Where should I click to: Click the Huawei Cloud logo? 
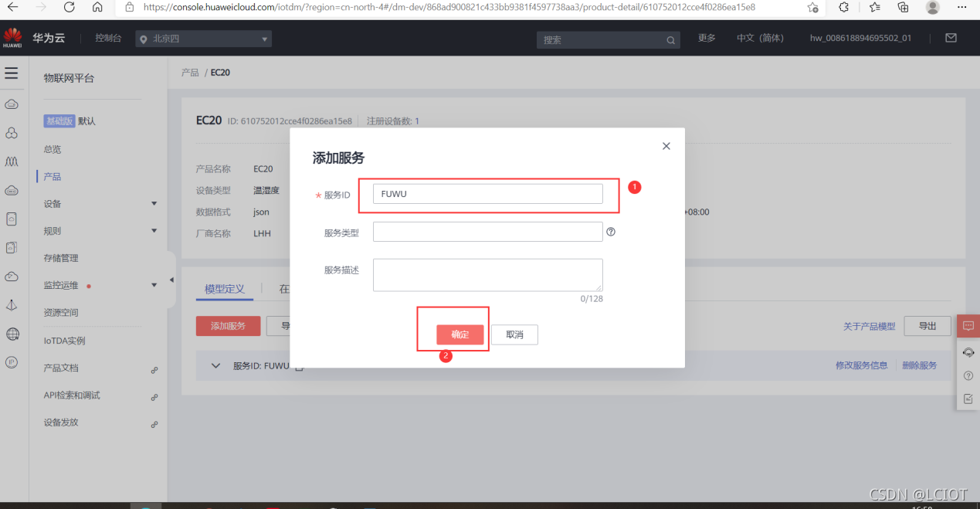pos(12,37)
